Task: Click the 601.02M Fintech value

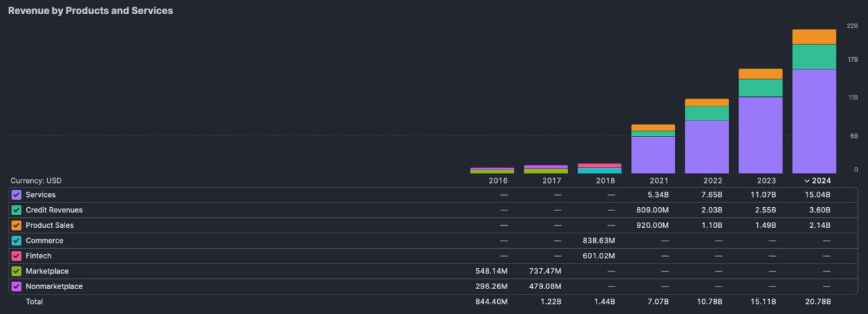Action: click(600, 256)
